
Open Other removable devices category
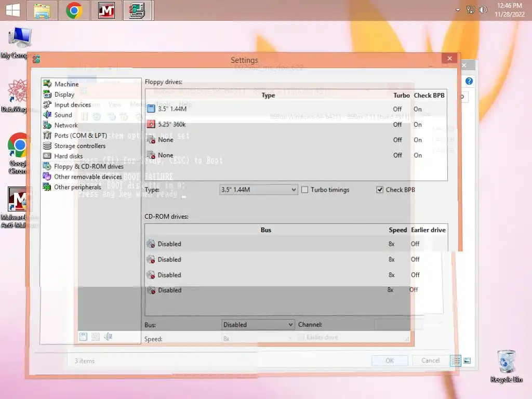83,177
